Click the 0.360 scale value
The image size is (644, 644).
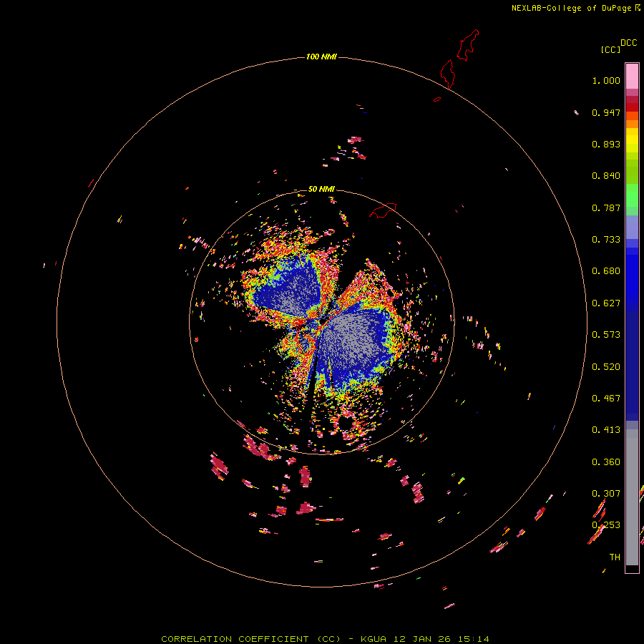click(x=606, y=462)
